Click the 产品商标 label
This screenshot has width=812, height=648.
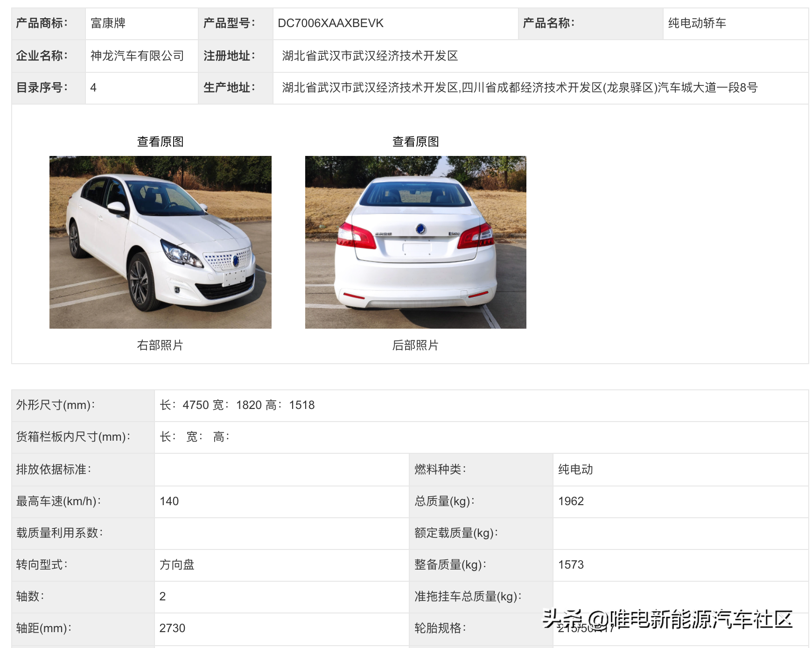point(42,23)
